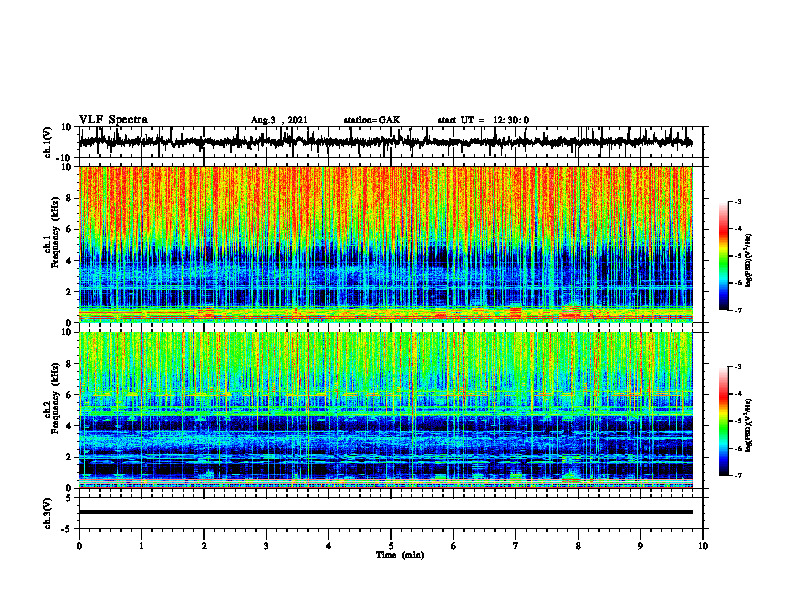The image size is (792, 612).
Task: Click time axis tick label "4"
Action: [x=329, y=546]
